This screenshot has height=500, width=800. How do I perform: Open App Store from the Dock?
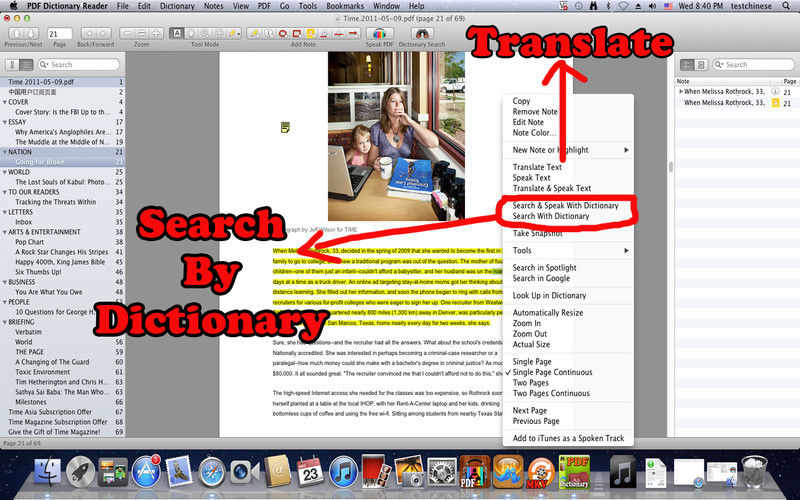coord(146,471)
